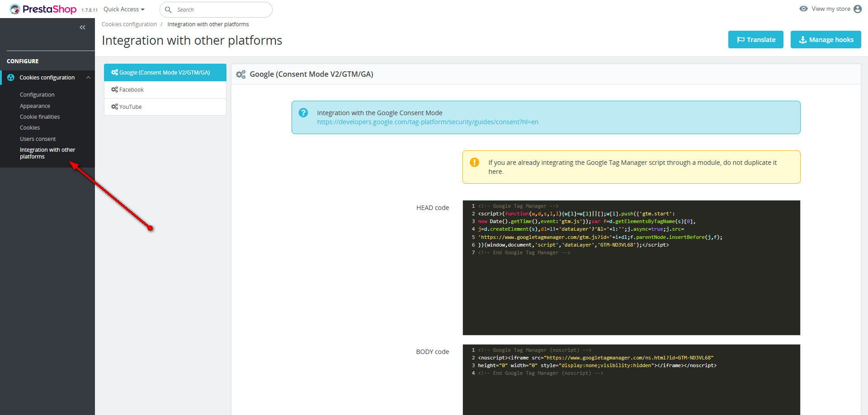Click the yellow warning exclamation icon
Screen dimensions: 868x415
coord(474,163)
